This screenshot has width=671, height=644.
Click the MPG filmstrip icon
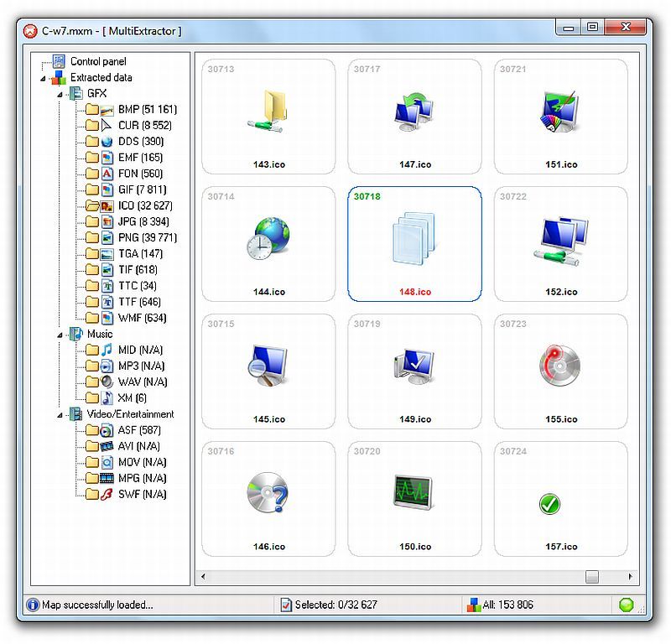(107, 479)
